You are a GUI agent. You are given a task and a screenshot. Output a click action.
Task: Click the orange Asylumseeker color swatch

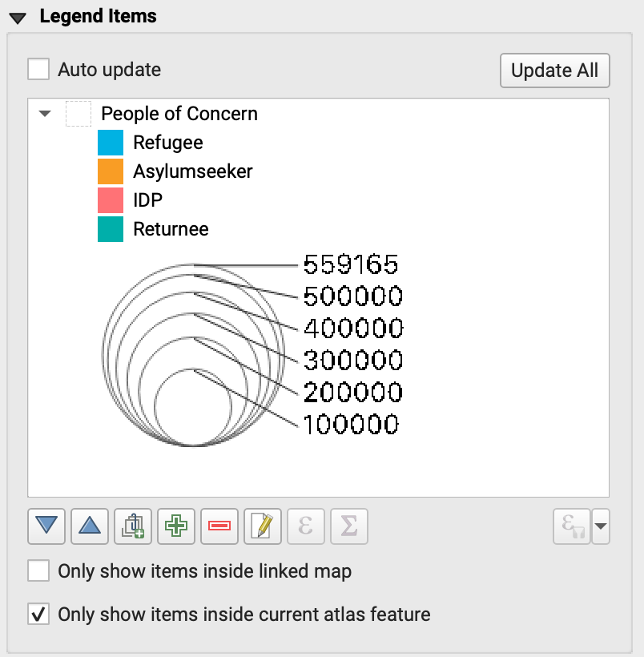[110, 171]
